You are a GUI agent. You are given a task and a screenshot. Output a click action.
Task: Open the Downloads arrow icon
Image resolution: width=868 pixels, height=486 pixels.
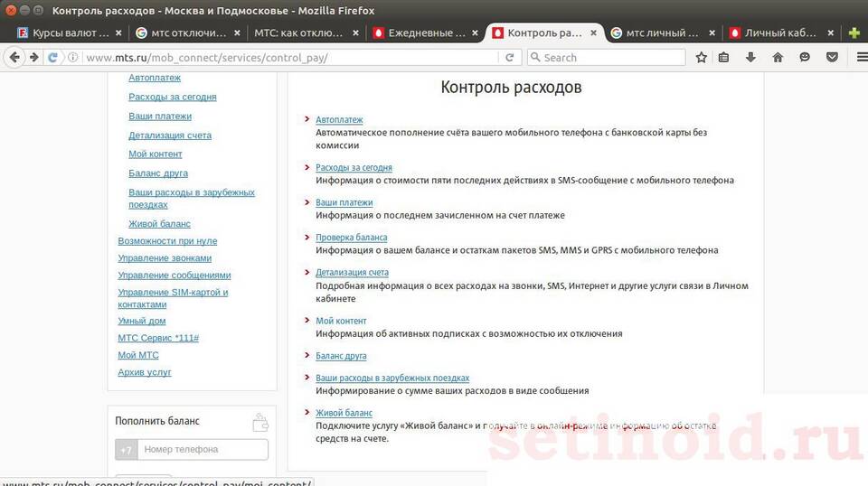pos(750,57)
